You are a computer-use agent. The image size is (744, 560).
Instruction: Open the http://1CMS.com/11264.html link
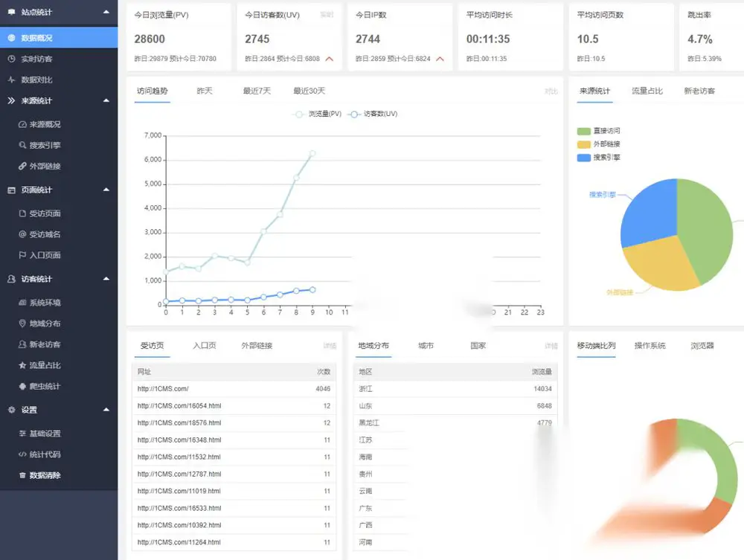(179, 542)
